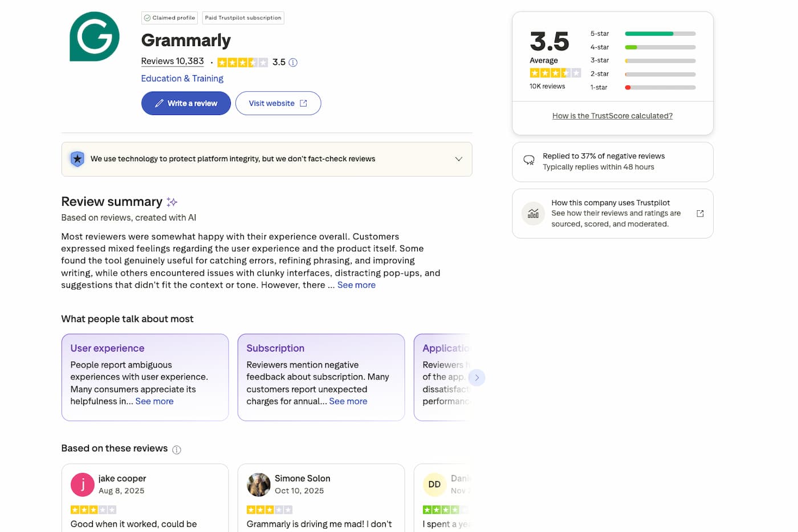Expand the platform integrity notice chevron
798x532 pixels.
(458, 159)
